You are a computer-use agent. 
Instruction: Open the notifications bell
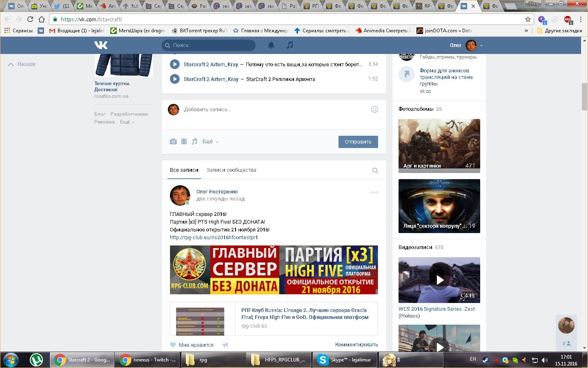click(271, 45)
